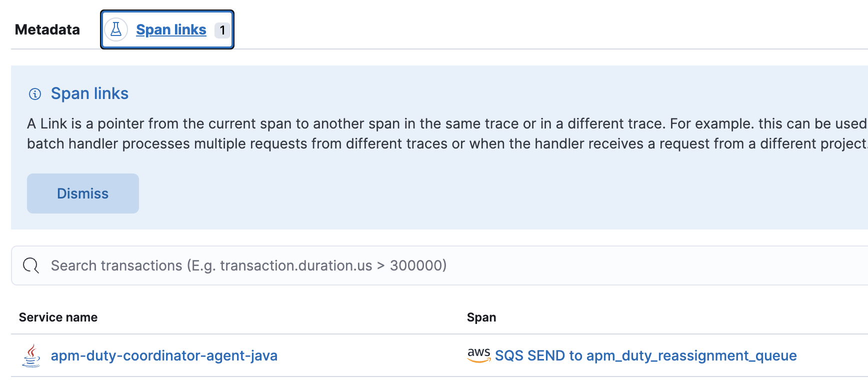The image size is (868, 388).
Task: Switch to the Span links tab
Action: click(171, 29)
